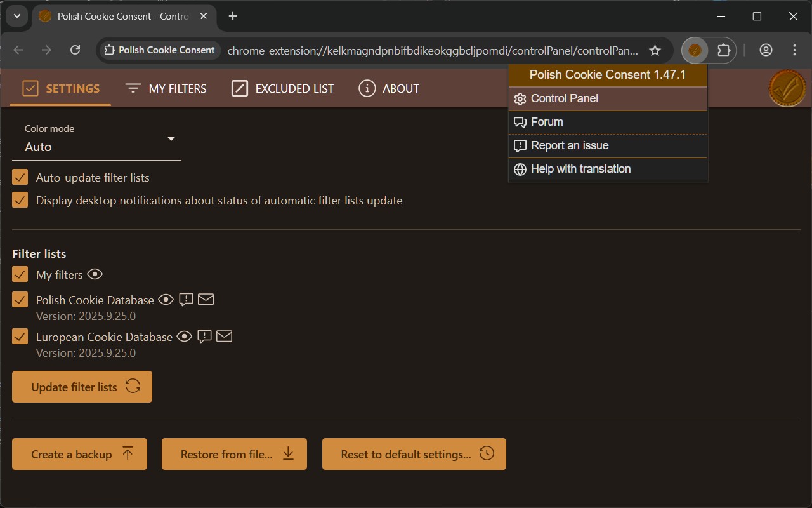Image resolution: width=812 pixels, height=508 pixels.
Task: Reload the page
Action: point(75,50)
